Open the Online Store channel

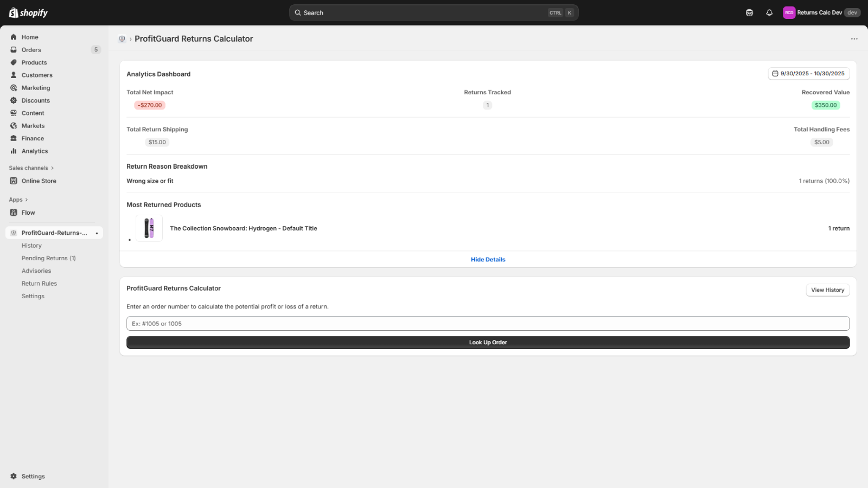pos(38,181)
